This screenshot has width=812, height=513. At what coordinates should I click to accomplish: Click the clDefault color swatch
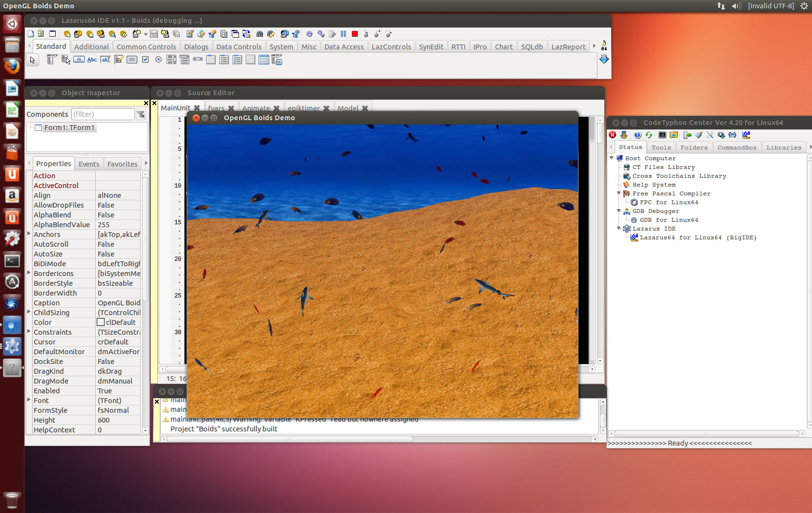(x=101, y=322)
